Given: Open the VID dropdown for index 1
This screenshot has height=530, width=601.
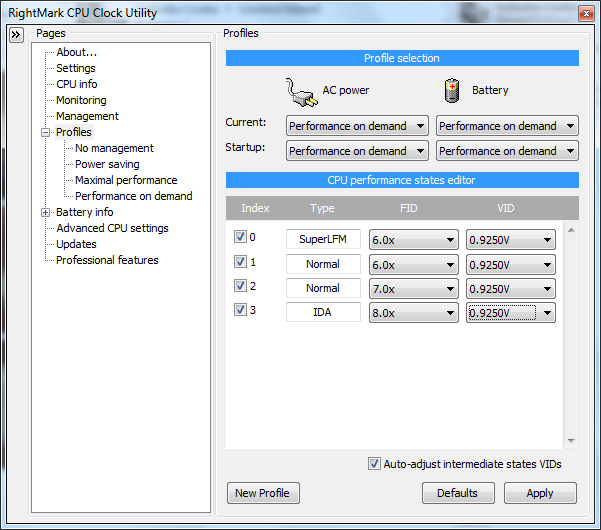Looking at the screenshot, I should (x=511, y=265).
